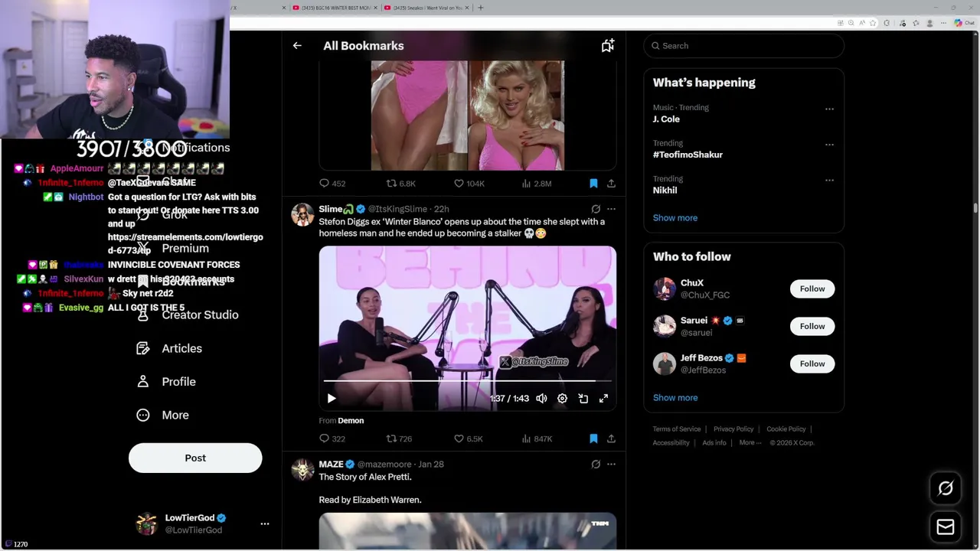
Task: Switch to the BGC16 Winter Best Moments tab
Action: pos(335,8)
